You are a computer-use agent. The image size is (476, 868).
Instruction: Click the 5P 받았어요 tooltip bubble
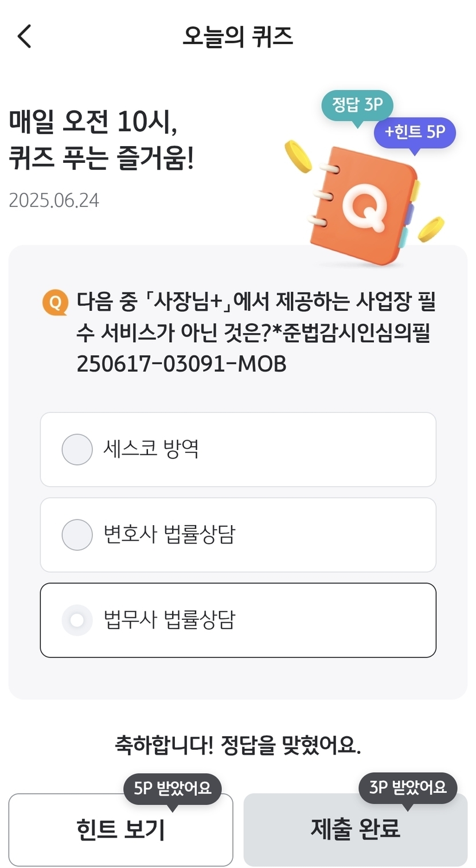point(173,788)
